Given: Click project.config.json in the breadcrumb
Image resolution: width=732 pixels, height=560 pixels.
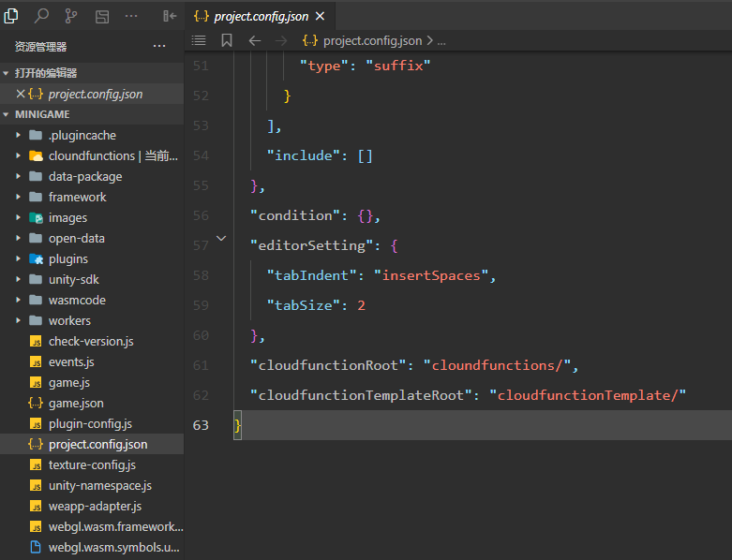Looking at the screenshot, I should pos(372,41).
